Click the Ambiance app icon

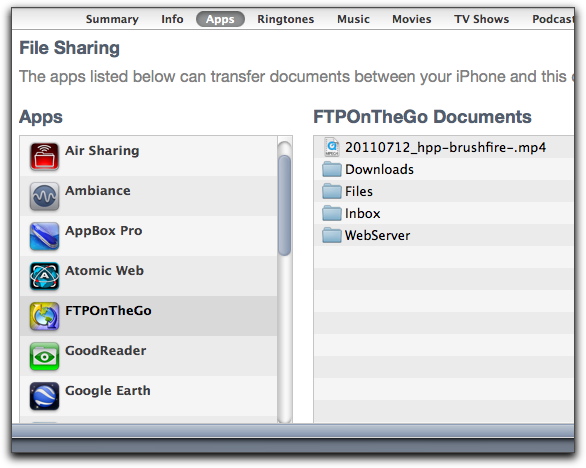click(x=44, y=196)
